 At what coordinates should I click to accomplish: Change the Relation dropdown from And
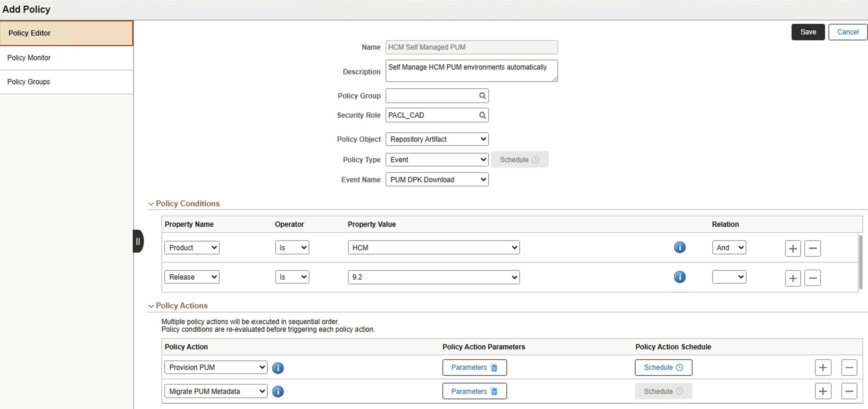point(729,247)
